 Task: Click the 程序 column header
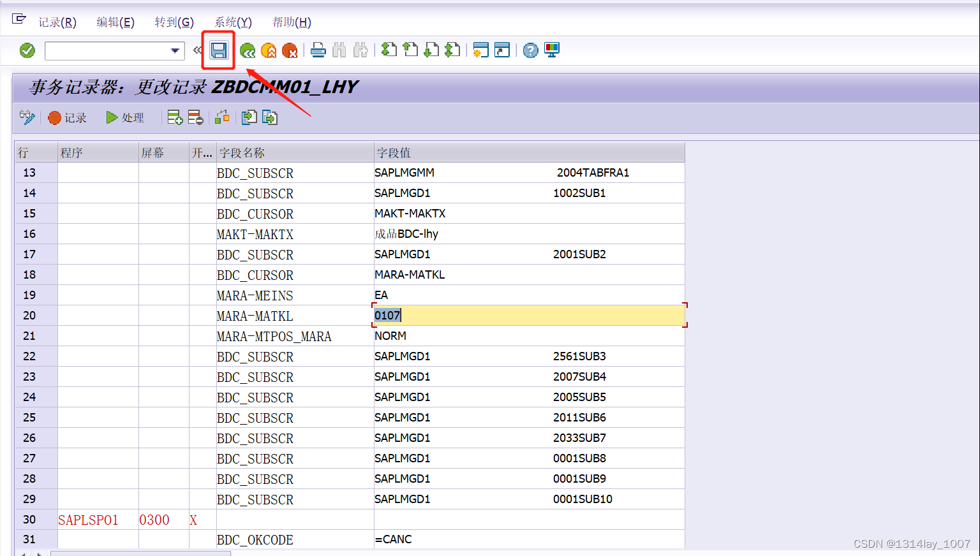point(98,152)
